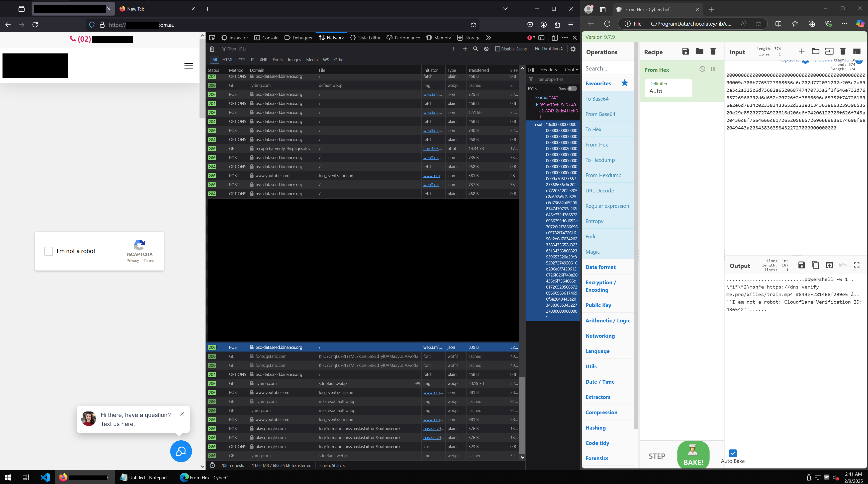Open folder as input icon in CyberChef

pyautogui.click(x=815, y=51)
